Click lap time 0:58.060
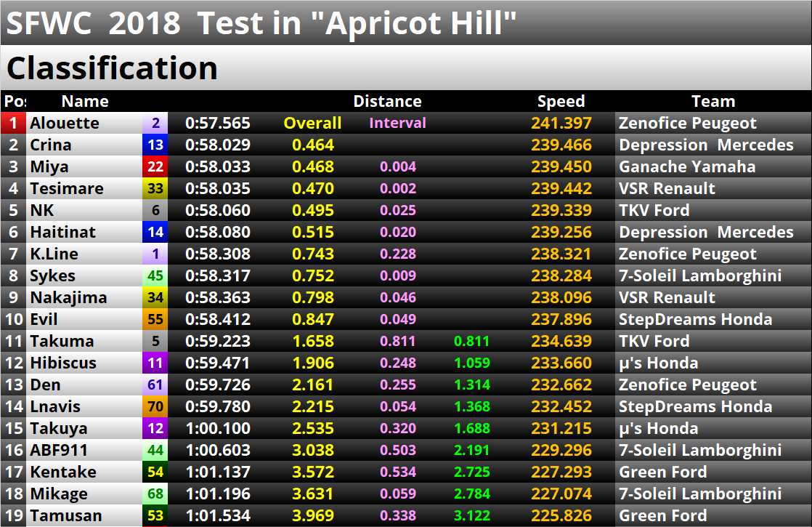Image resolution: width=812 pixels, height=527 pixels. pyautogui.click(x=217, y=210)
